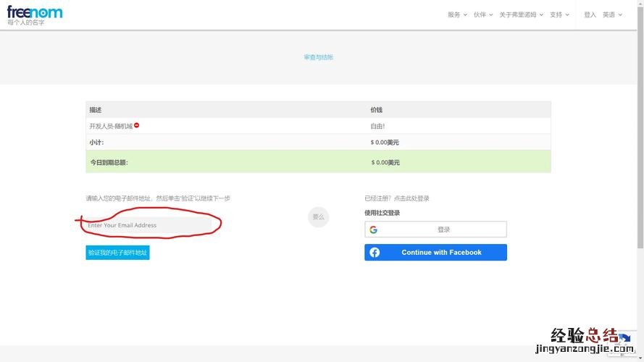Viewport: 644px width, 362px height.
Task: Click the Facebook 'f' logo icon
Action: click(375, 253)
